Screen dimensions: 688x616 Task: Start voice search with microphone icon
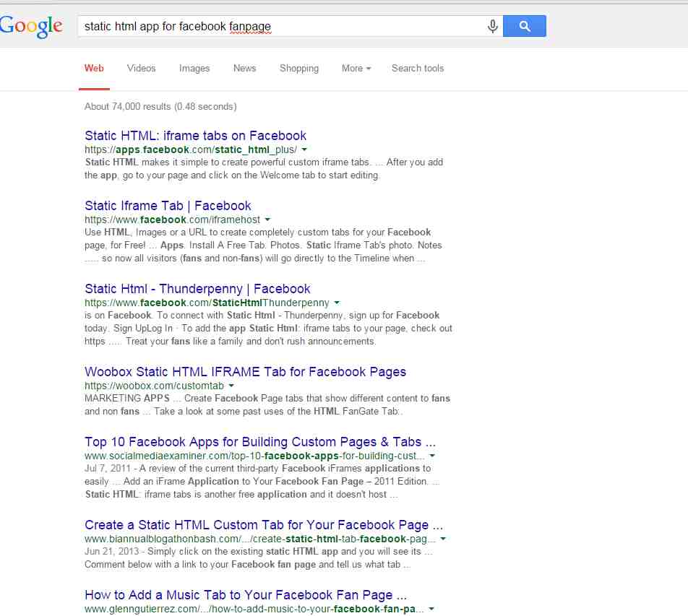492,26
